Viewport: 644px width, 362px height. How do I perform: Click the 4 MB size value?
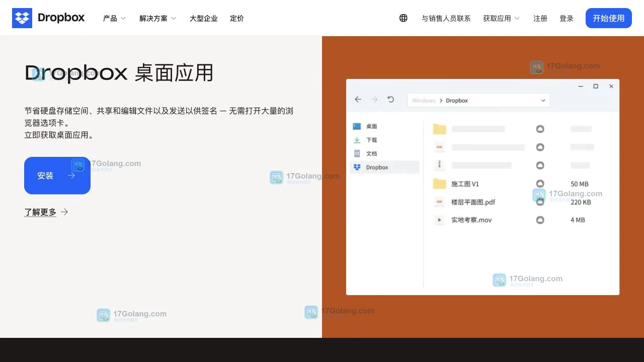point(578,220)
